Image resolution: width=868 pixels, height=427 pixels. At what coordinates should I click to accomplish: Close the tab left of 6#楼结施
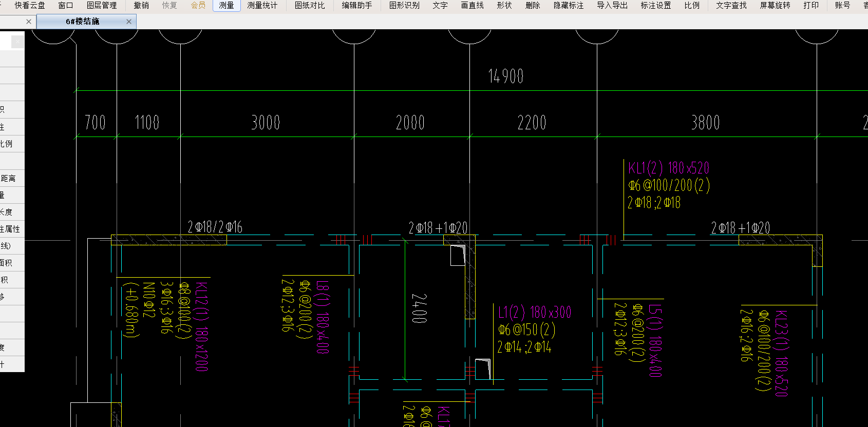coord(29,22)
